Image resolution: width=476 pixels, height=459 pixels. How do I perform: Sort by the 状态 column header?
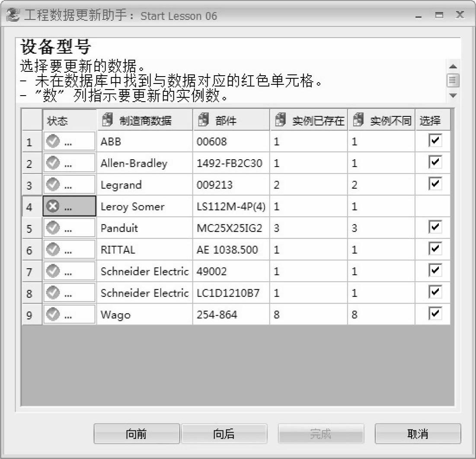coord(69,120)
